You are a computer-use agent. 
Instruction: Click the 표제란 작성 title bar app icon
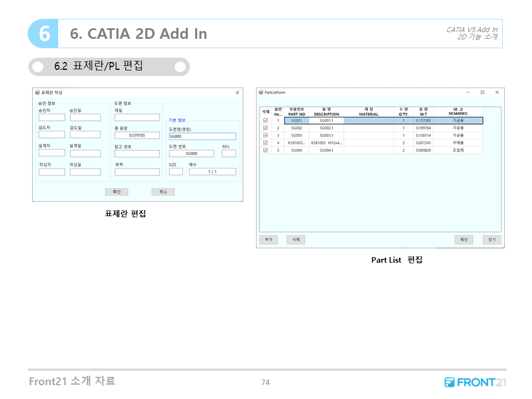point(37,93)
